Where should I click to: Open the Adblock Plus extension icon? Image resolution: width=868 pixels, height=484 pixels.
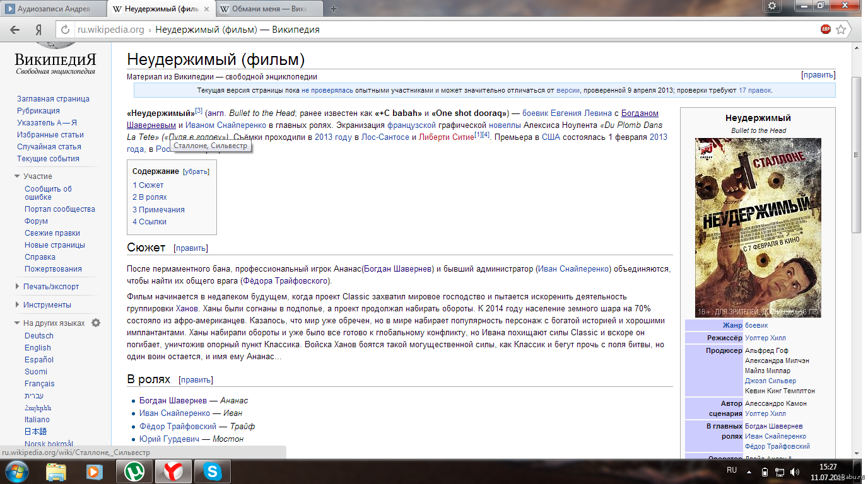coord(826,29)
